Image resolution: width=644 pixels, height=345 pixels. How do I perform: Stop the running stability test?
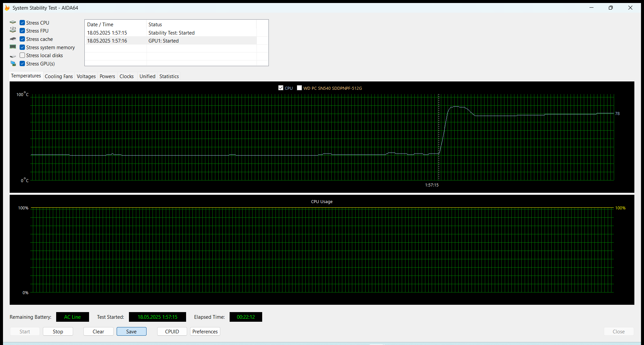pos(58,331)
